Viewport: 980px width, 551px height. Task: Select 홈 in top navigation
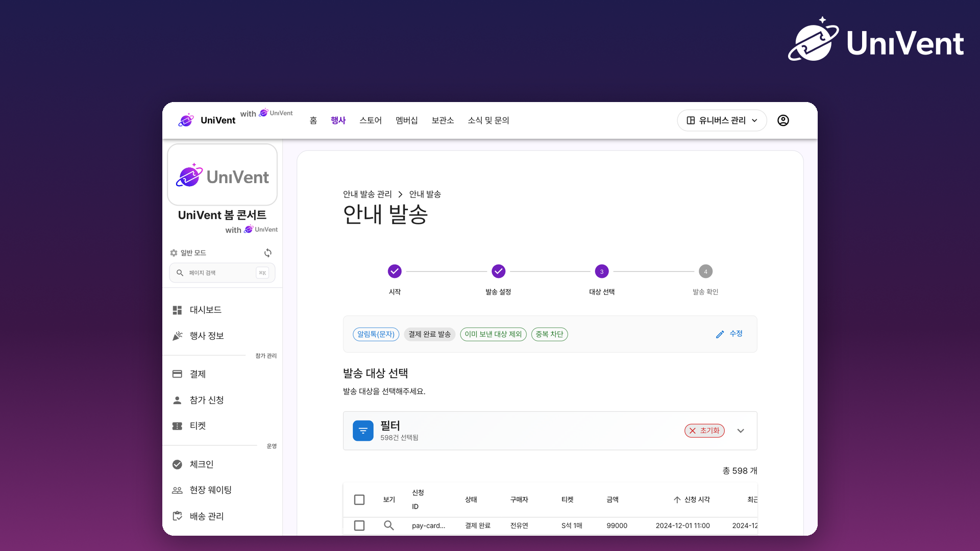click(x=313, y=120)
